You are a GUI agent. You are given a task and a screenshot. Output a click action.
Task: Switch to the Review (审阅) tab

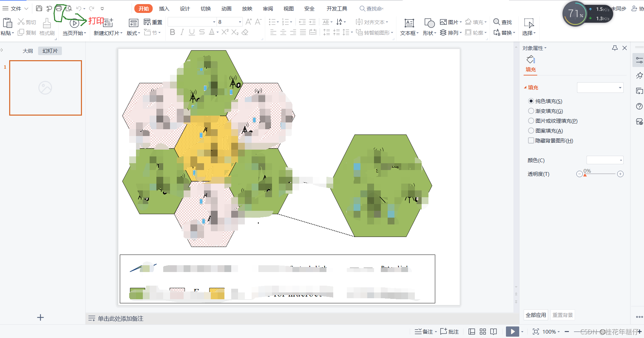click(x=268, y=9)
